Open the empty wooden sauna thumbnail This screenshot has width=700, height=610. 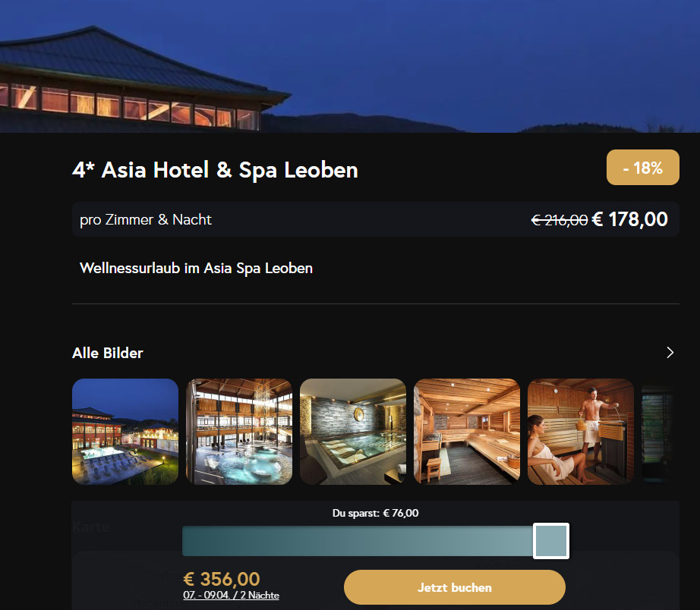[x=467, y=432]
